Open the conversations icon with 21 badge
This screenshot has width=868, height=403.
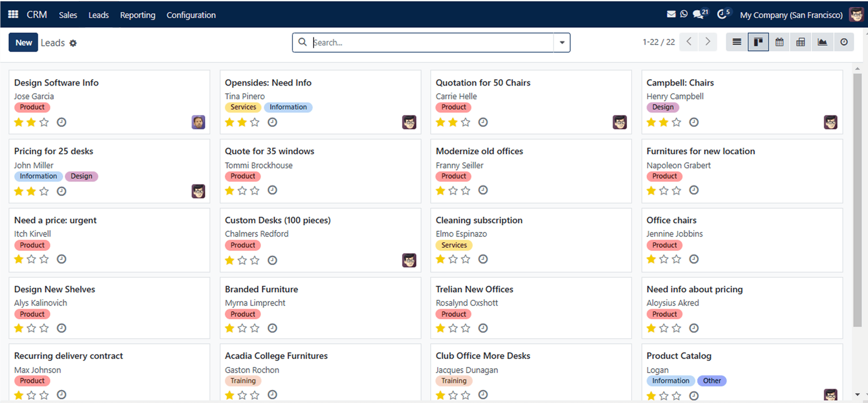pyautogui.click(x=700, y=14)
